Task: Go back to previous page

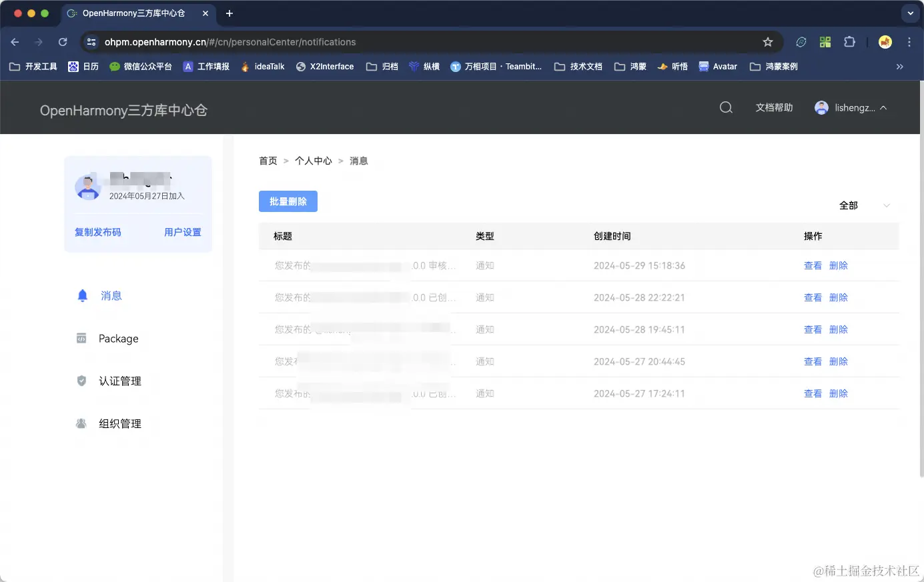Action: click(15, 42)
